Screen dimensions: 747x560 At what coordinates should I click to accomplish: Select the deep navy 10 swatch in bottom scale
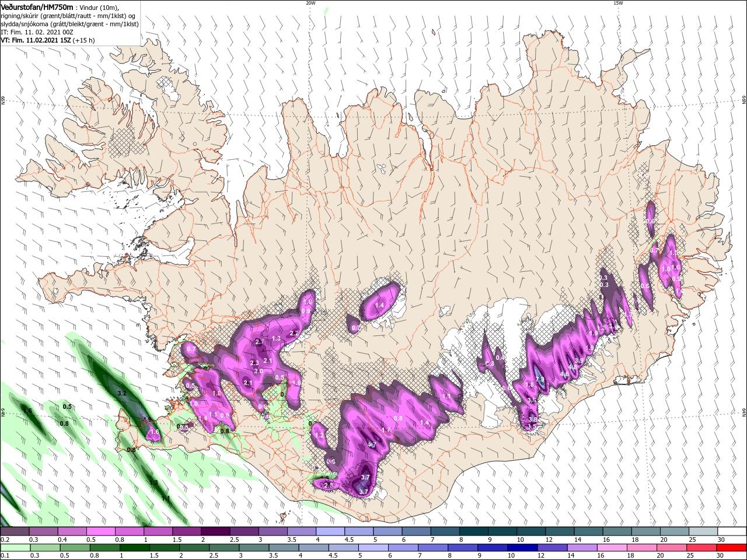pos(522,548)
